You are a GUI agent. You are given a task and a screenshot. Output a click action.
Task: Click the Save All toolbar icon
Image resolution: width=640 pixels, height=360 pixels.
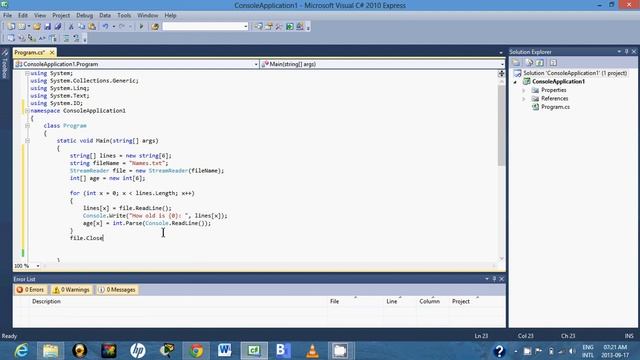point(58,27)
